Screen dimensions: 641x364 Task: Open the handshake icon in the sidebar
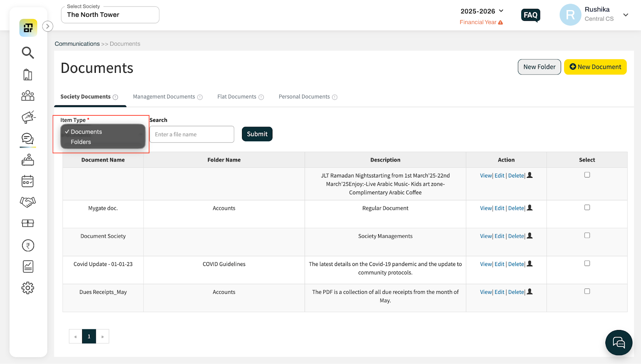(28, 202)
